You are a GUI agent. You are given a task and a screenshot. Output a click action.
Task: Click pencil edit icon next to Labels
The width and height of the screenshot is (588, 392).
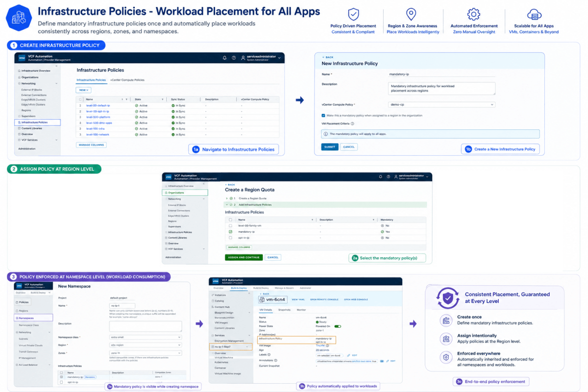pyautogui.click(x=348, y=355)
